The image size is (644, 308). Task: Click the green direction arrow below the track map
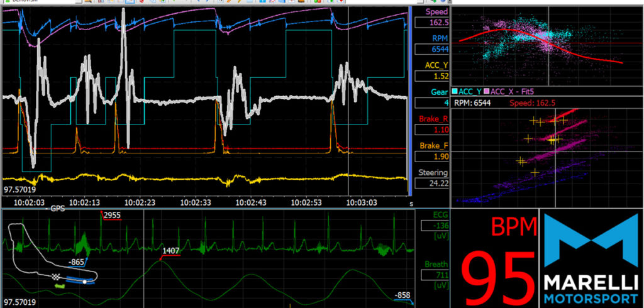[x=60, y=286]
